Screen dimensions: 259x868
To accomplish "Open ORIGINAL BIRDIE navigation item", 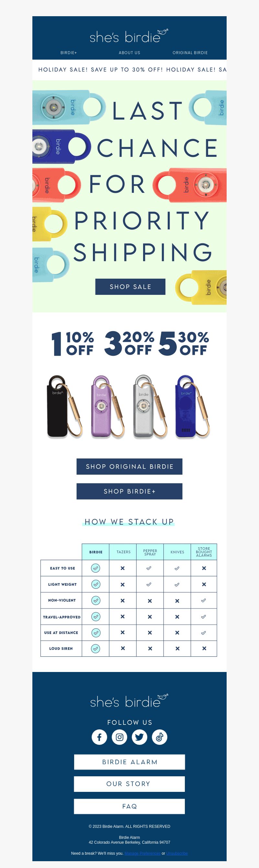I will point(190,52).
